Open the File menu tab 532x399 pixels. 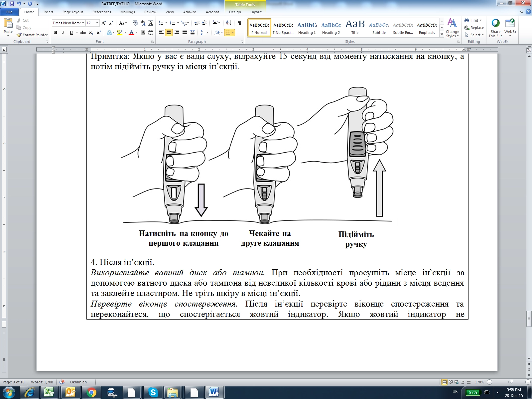(x=9, y=12)
